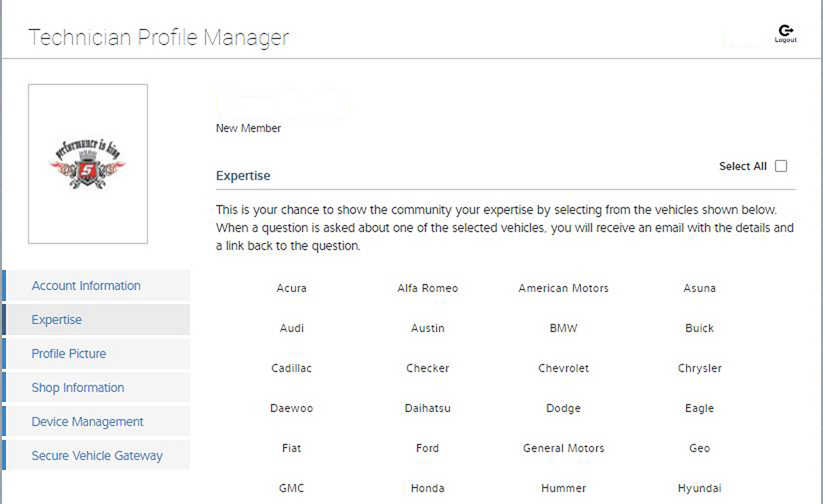Check the Select All checkbox
This screenshot has width=823, height=504.
pos(780,166)
